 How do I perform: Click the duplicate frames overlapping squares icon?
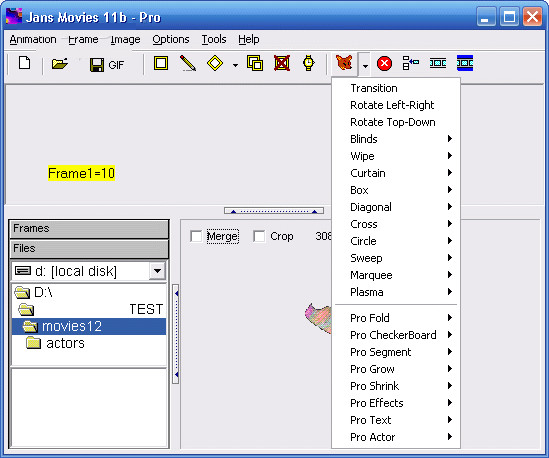pos(255,64)
